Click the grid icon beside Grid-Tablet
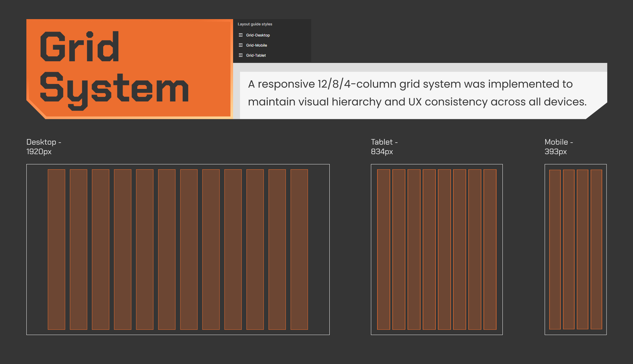 point(241,55)
